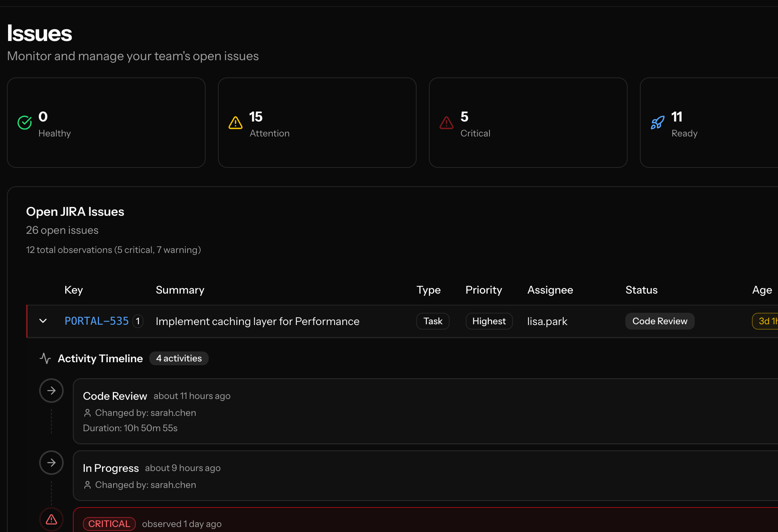Click the yellow Attention warning triangle icon
778x532 pixels.
(x=236, y=123)
